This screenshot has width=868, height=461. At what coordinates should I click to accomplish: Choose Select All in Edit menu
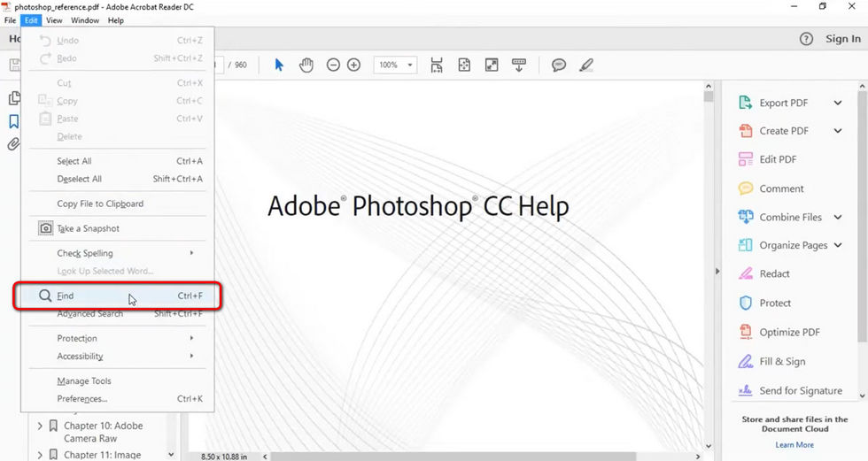tap(117, 161)
